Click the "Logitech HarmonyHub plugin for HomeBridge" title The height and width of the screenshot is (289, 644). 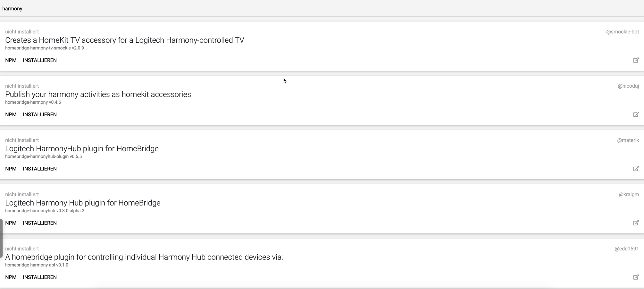click(x=82, y=149)
